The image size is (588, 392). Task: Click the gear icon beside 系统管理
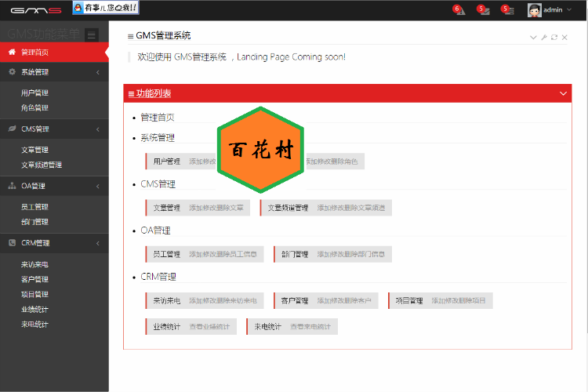(12, 71)
